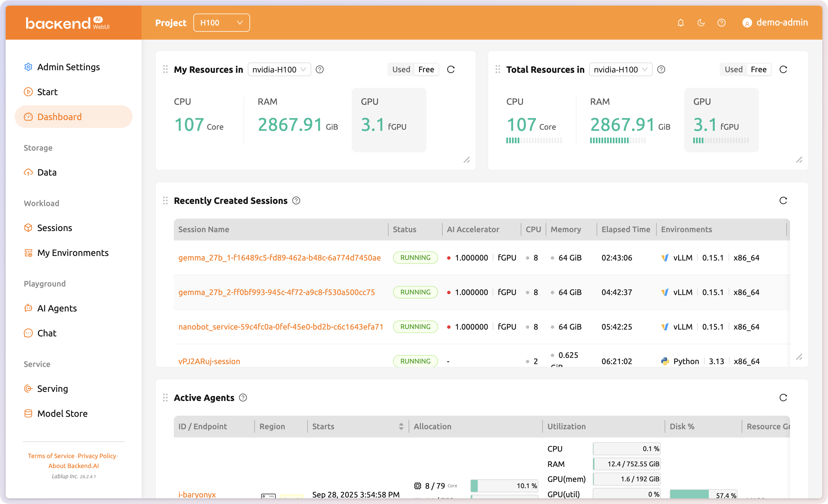Switch Total Resources to Free view

(x=758, y=69)
